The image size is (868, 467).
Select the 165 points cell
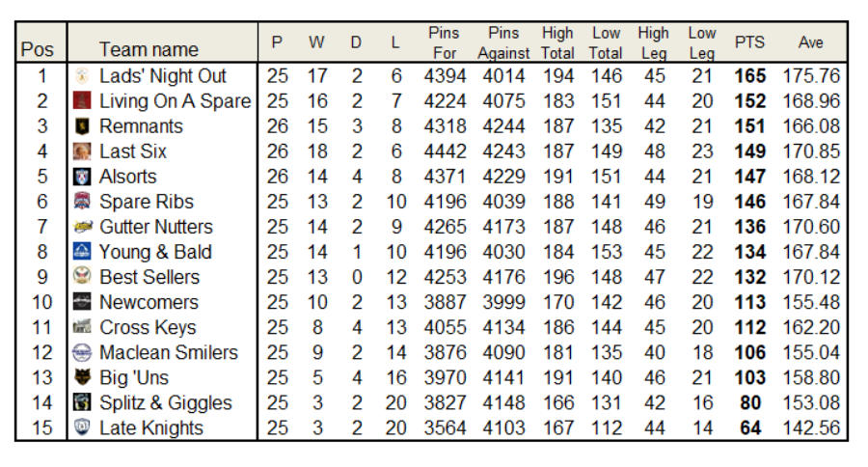pyautogui.click(x=750, y=76)
